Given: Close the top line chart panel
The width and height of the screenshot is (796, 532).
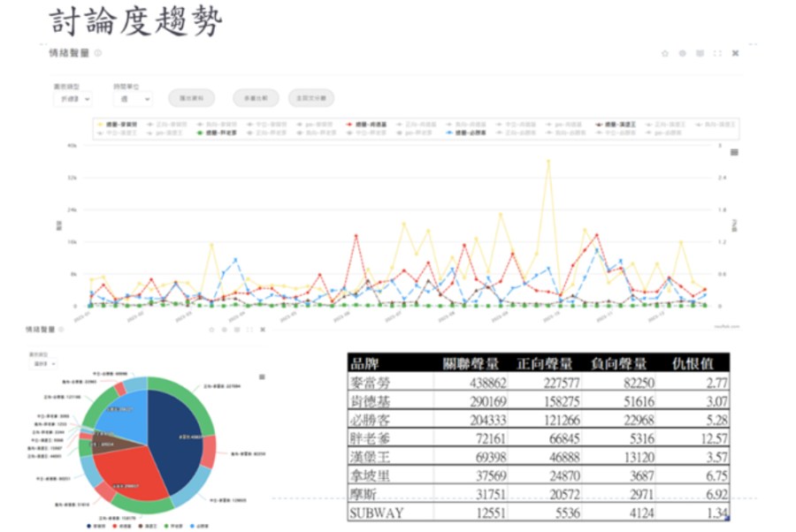Looking at the screenshot, I should point(735,53).
